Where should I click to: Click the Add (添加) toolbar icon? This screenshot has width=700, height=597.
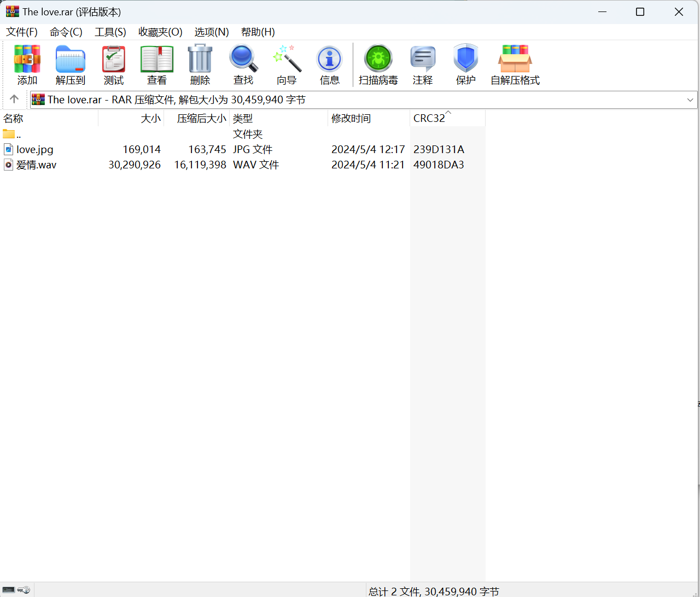click(x=27, y=59)
